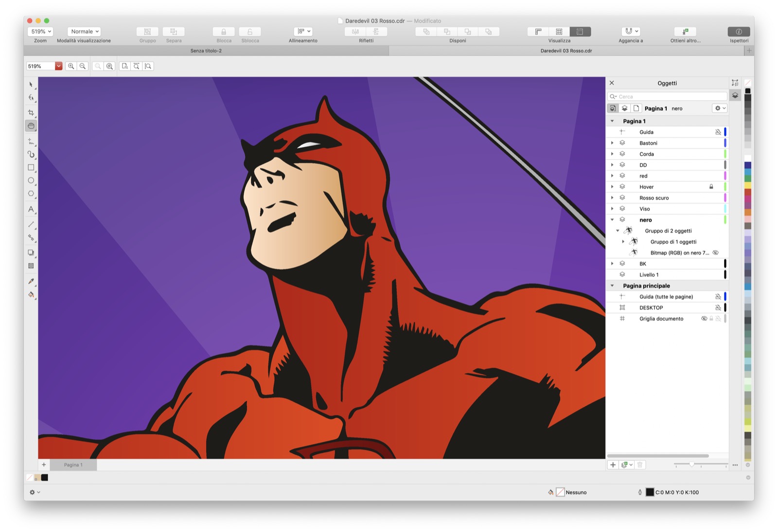This screenshot has height=532, width=778.
Task: Click the zoom to page height button
Action: 148,66
